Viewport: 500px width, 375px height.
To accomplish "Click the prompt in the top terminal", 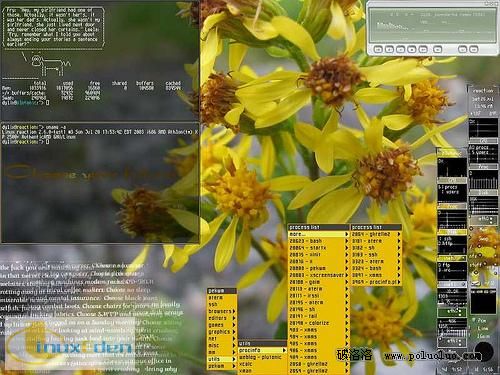I will point(26,103).
